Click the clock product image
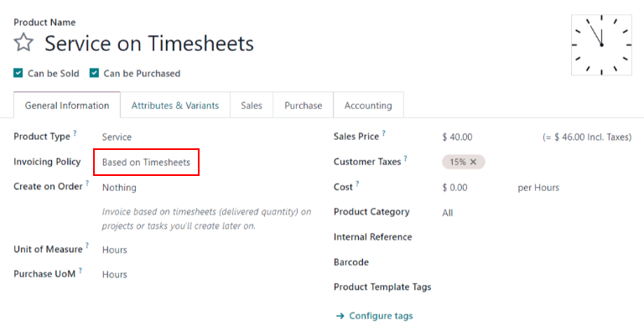Screen dimensions: 644x336 [x=600, y=44]
